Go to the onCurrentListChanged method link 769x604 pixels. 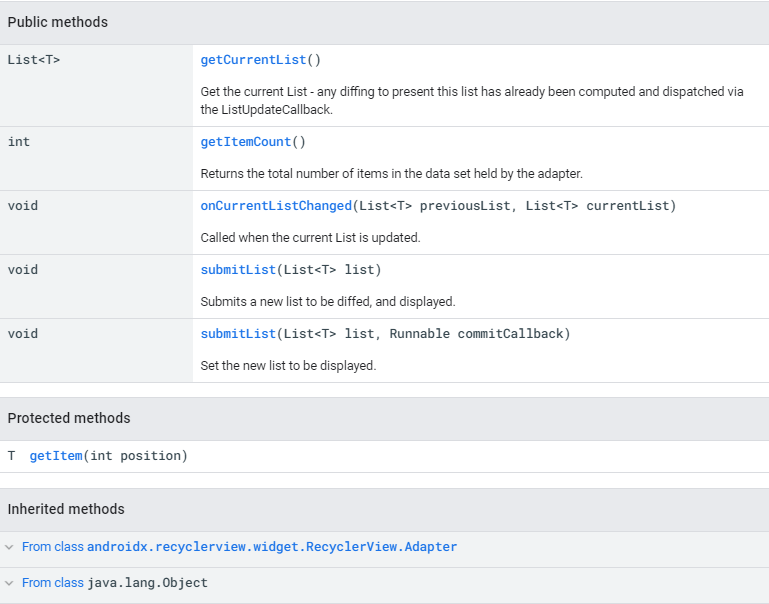276,206
